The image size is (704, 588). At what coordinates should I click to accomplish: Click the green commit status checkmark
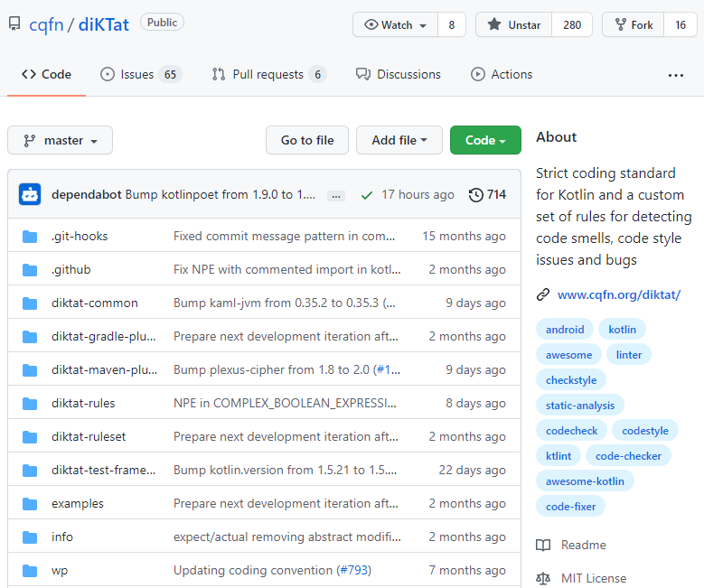(367, 195)
